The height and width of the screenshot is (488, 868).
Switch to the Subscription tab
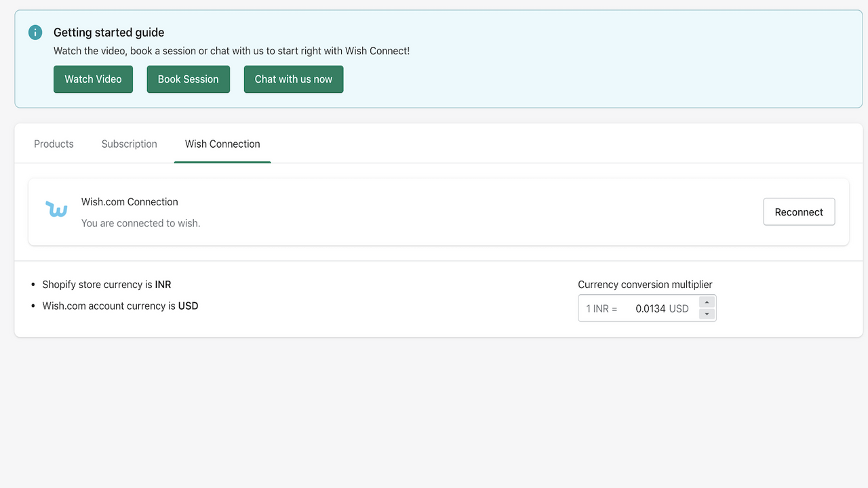[129, 144]
